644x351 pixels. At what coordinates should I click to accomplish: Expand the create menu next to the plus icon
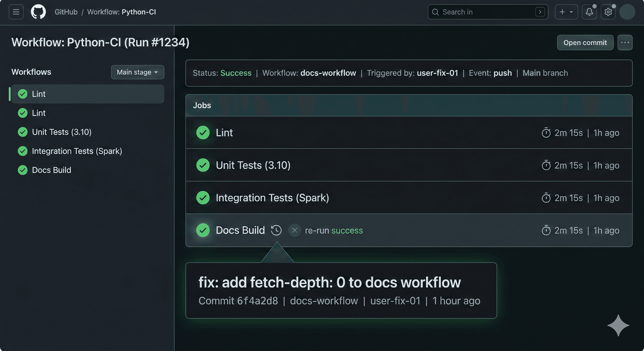click(566, 12)
